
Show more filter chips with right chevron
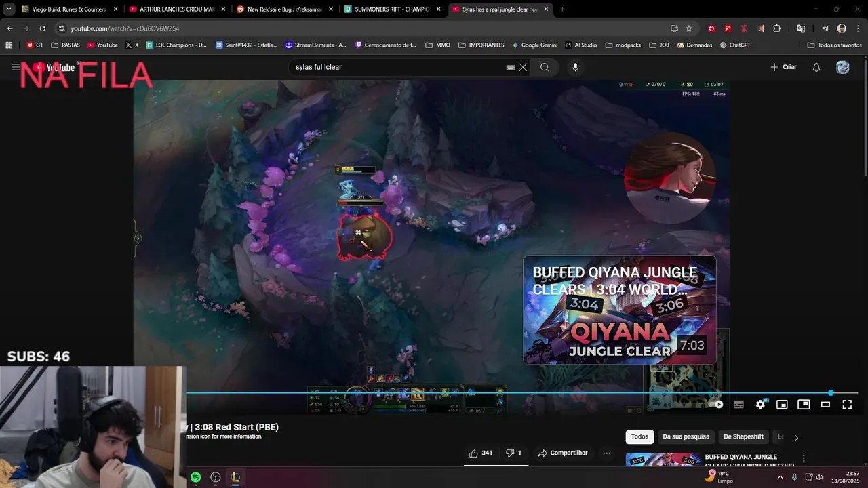[x=796, y=437]
